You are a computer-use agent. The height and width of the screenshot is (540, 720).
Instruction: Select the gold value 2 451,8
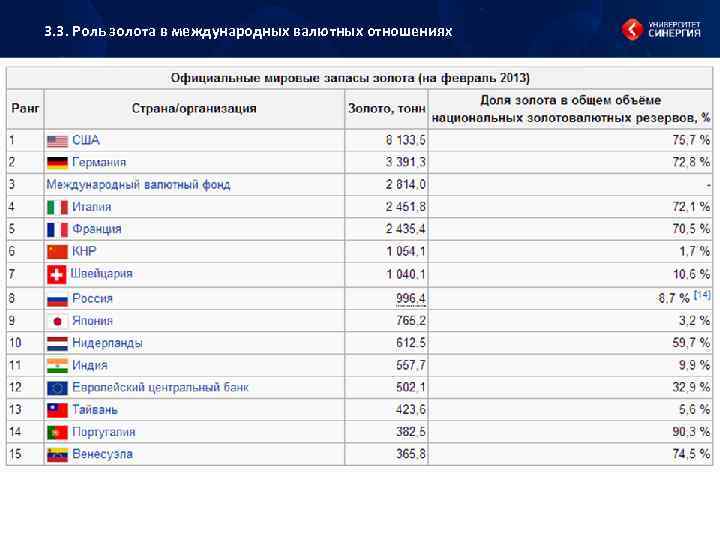coord(405,207)
